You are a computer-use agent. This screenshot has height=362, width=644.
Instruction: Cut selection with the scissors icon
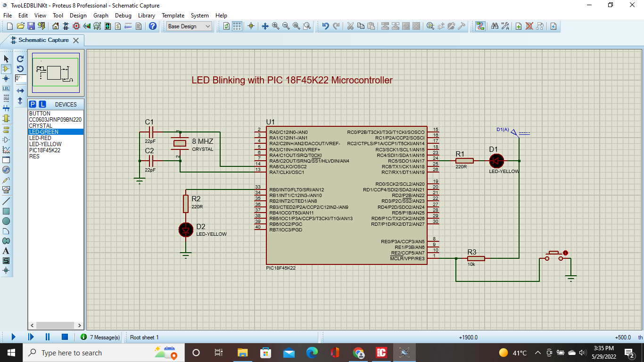tap(350, 26)
